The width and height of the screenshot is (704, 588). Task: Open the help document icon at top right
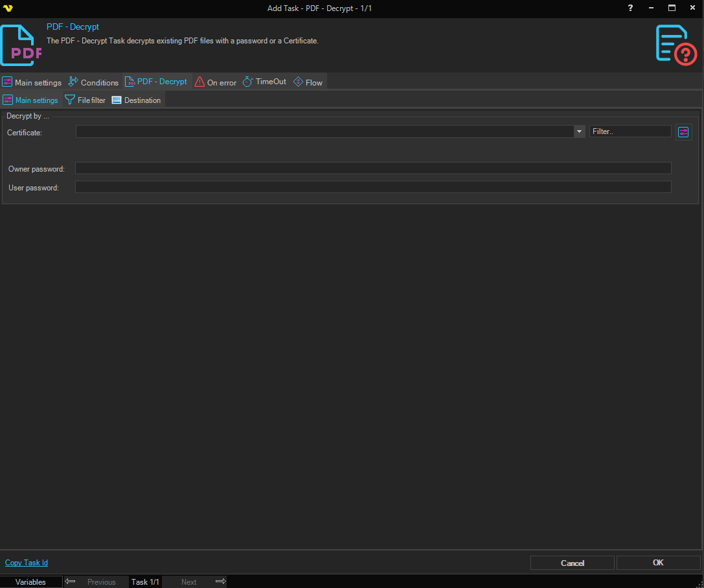676,45
